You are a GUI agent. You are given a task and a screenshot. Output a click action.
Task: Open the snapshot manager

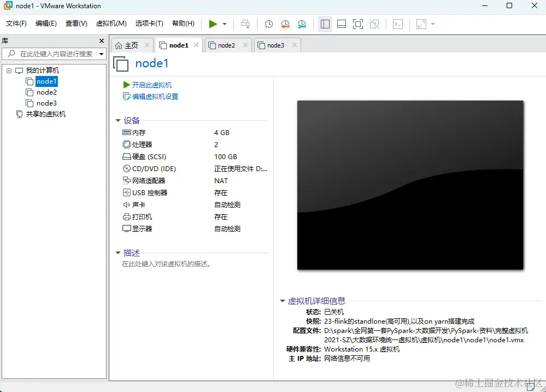click(x=302, y=24)
